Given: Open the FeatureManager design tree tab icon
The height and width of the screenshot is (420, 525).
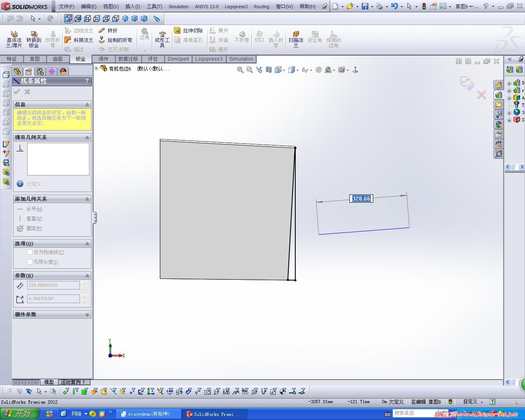Looking at the screenshot, I should click(17, 71).
